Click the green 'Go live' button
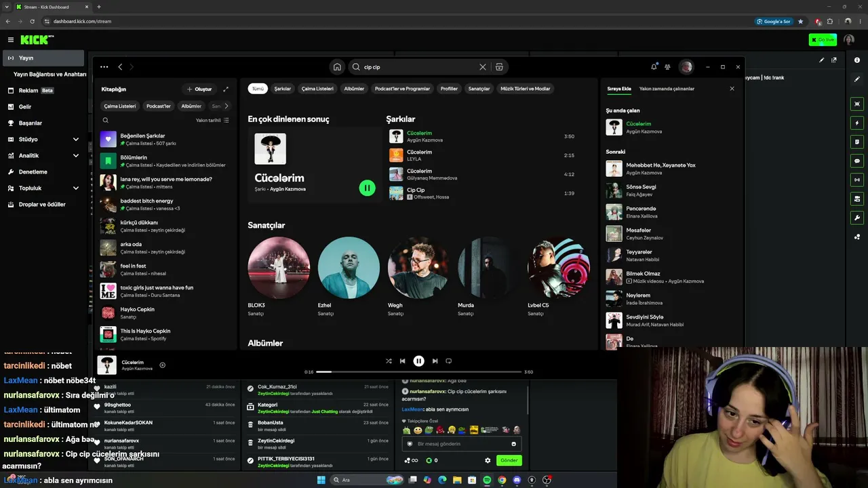Image resolution: width=868 pixels, height=488 pixels. 823,40
